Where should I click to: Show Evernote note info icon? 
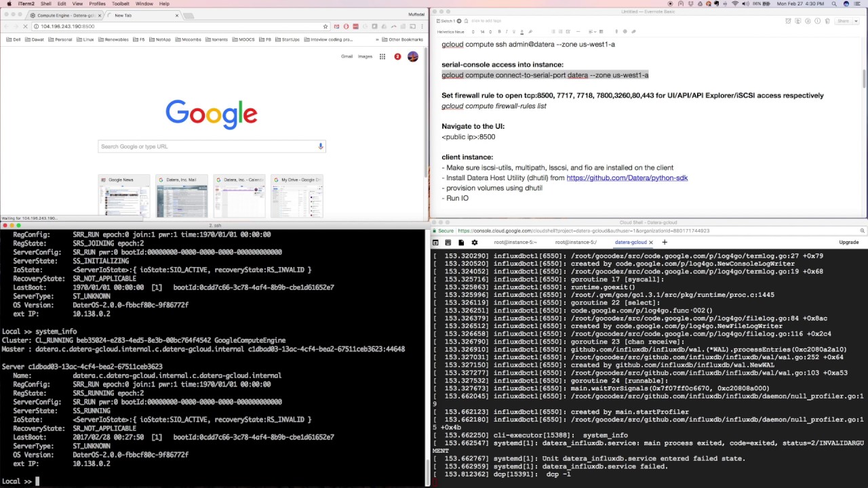[x=817, y=21]
